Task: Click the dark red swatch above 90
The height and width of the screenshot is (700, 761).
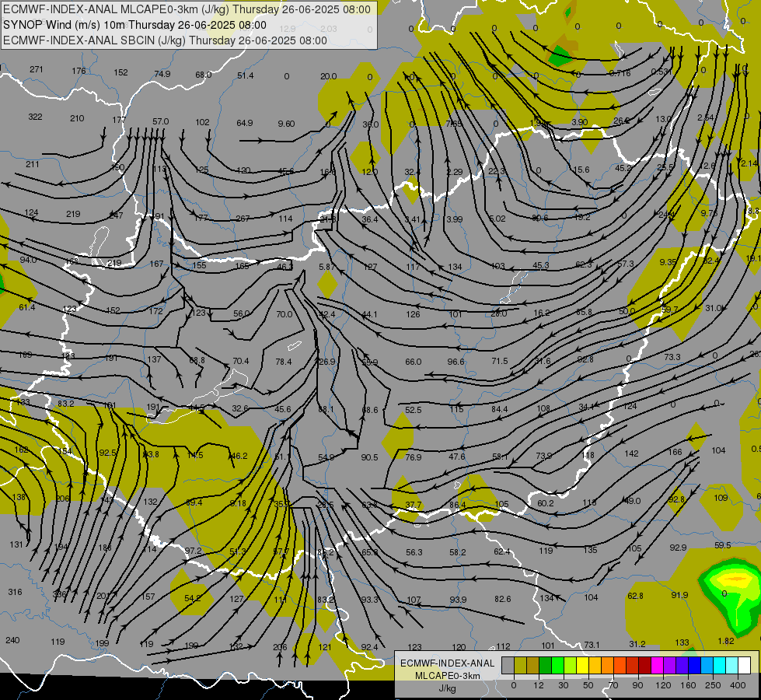Action: [x=645, y=665]
